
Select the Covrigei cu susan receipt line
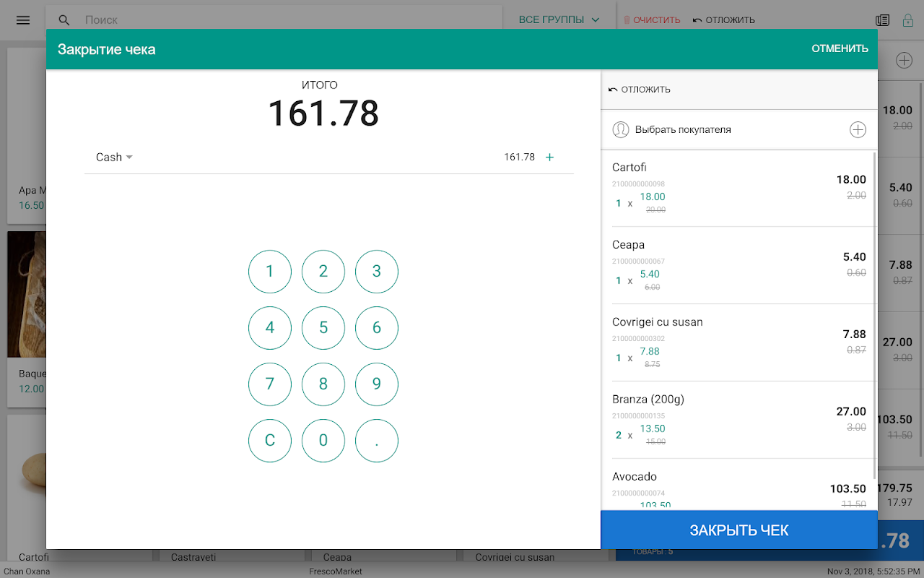739,342
